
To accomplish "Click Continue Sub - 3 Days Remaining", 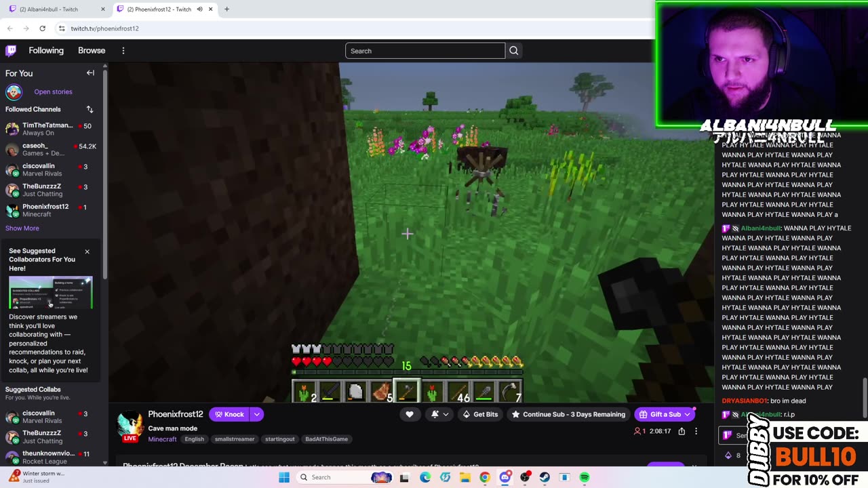I will click(x=568, y=414).
